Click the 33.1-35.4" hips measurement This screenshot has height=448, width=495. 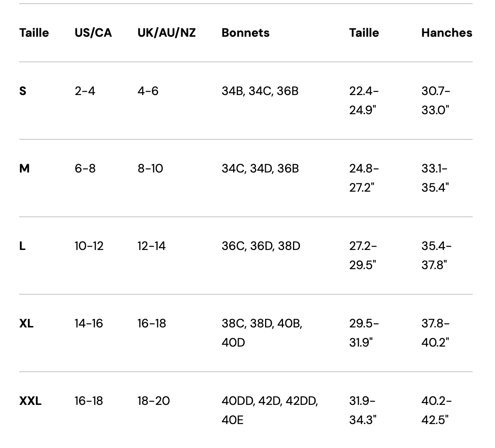(435, 178)
